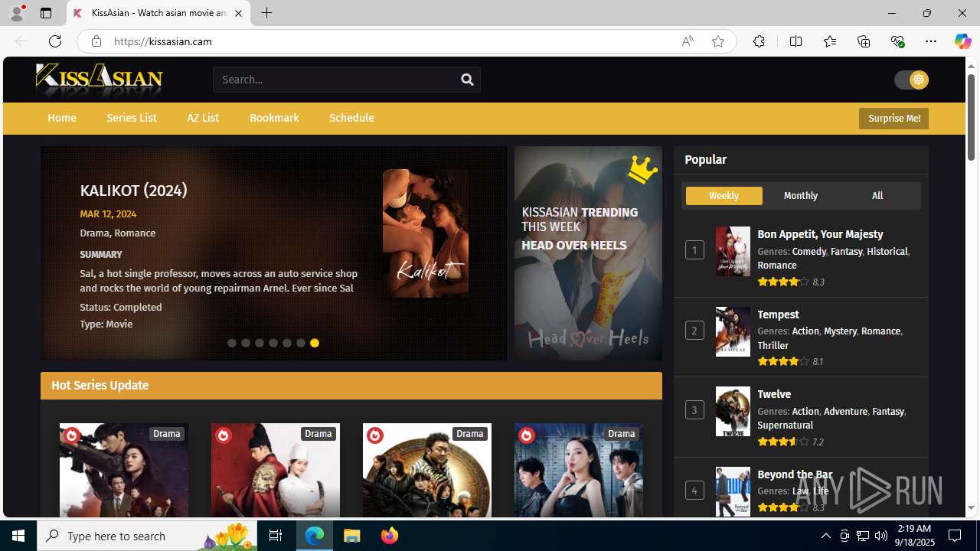Open Settings and more menu

click(x=931, y=41)
